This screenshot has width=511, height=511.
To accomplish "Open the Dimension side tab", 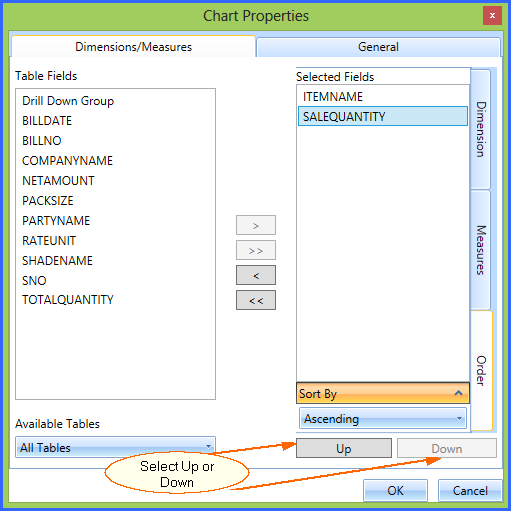I will (481, 129).
